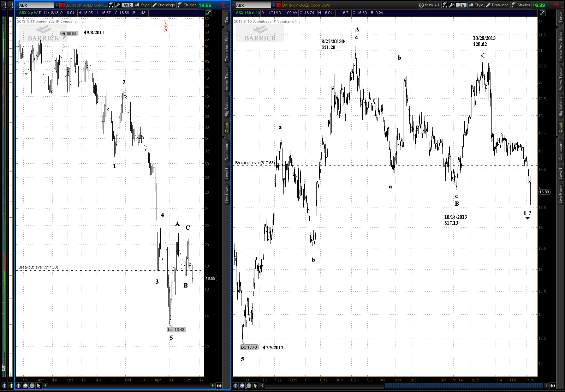
Task: Expand right chart symbol dropdown arrow
Action: click(274, 5)
